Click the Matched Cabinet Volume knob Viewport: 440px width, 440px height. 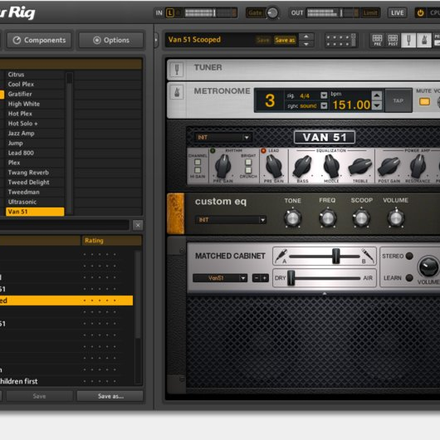429,267
